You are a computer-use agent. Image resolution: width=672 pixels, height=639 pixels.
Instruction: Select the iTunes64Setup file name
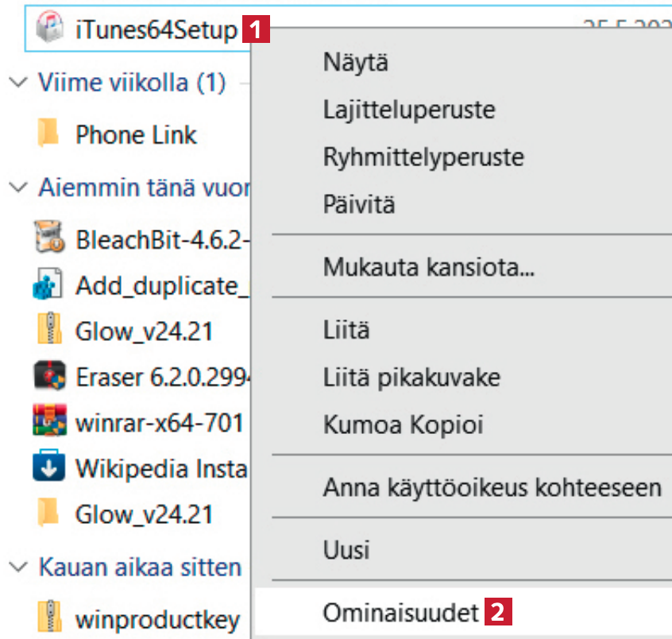[156, 31]
